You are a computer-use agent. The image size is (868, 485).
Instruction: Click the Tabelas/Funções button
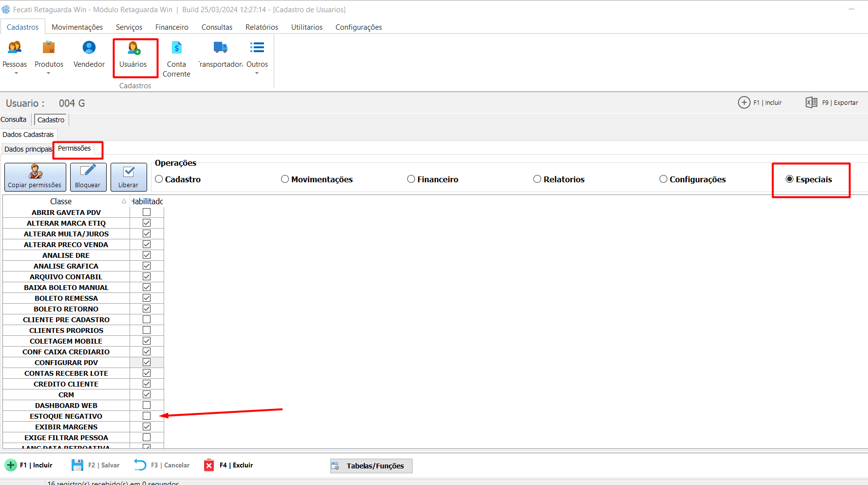[x=371, y=466]
